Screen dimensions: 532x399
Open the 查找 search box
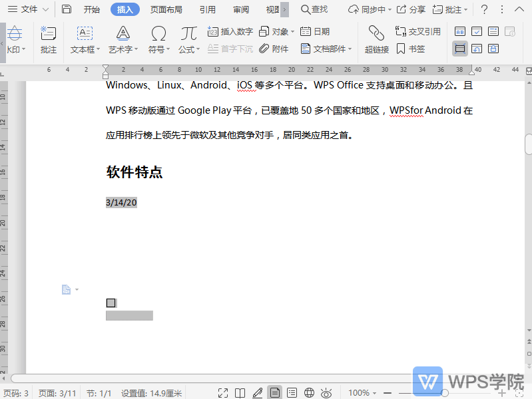pos(314,9)
